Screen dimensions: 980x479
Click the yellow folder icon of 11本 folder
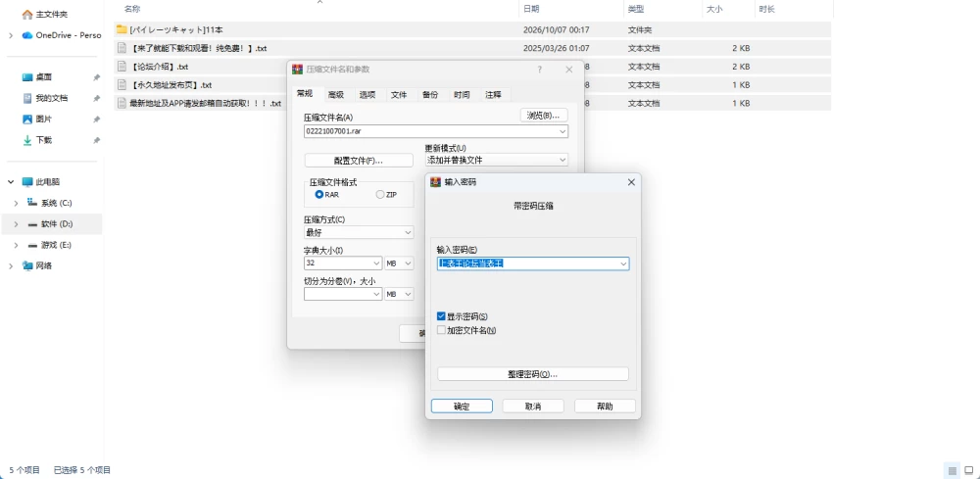[122, 29]
